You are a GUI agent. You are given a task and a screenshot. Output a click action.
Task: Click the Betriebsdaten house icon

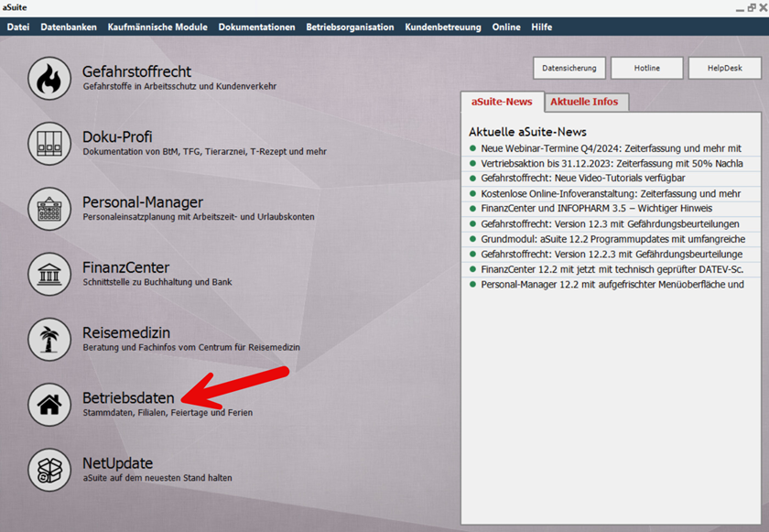[x=49, y=406]
